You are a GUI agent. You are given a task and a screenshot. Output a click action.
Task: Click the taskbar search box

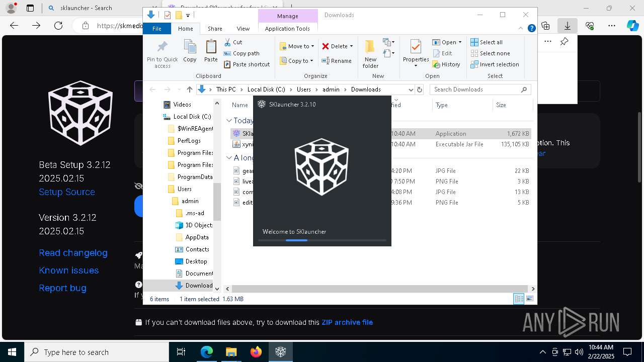(x=97, y=352)
